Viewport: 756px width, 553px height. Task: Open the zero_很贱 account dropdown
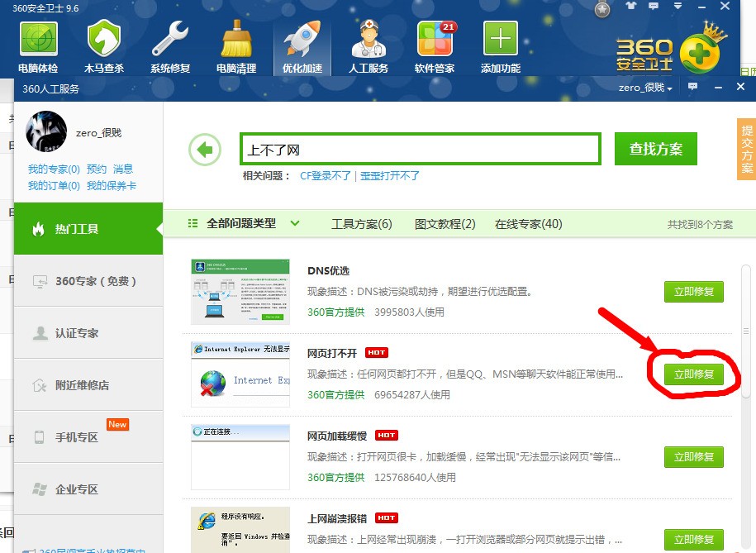click(645, 88)
